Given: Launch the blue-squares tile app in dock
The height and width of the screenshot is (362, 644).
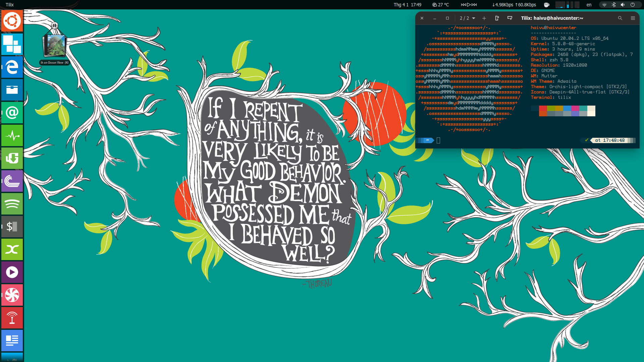Looking at the screenshot, I should (x=12, y=44).
